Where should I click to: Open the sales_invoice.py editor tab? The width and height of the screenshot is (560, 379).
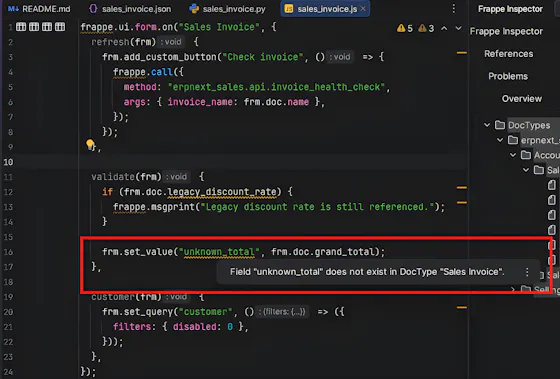coord(228,9)
